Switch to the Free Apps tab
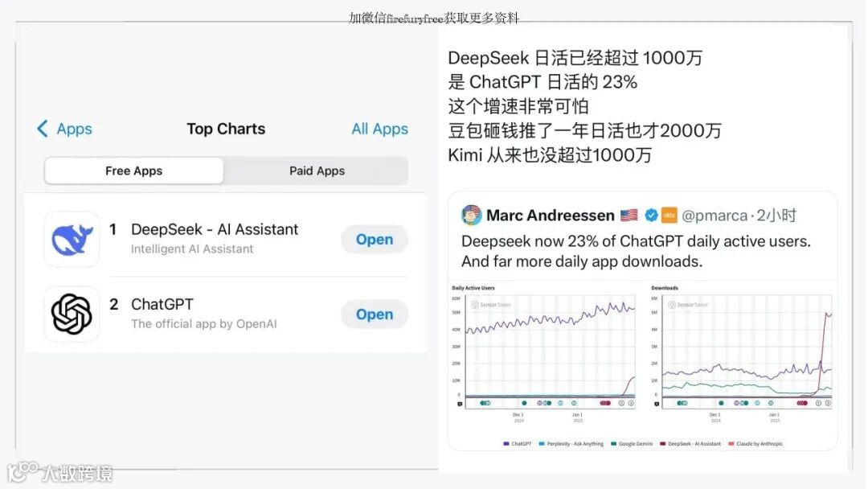This screenshot has width=868, height=489. [134, 171]
